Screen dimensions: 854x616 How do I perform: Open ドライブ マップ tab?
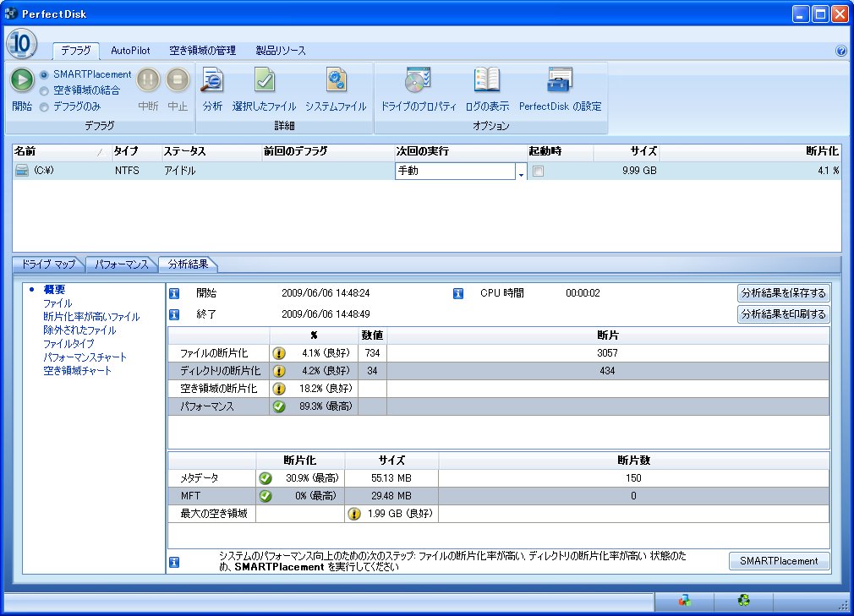click(48, 264)
